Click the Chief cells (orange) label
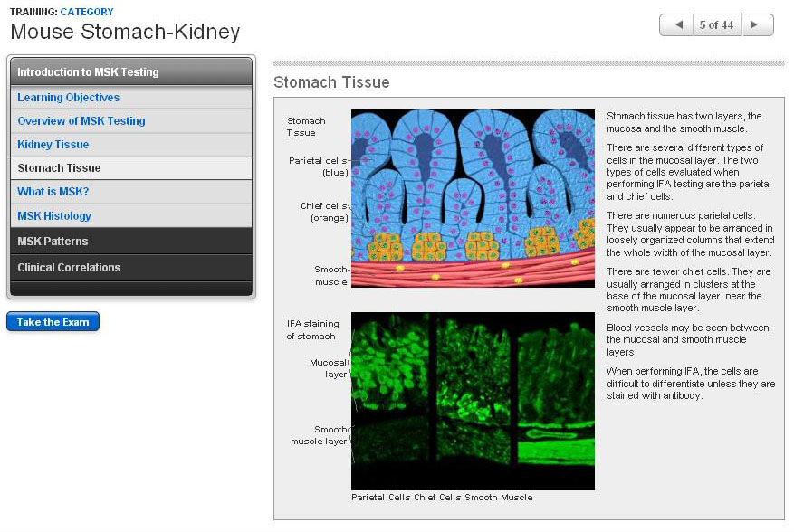 pyautogui.click(x=324, y=212)
